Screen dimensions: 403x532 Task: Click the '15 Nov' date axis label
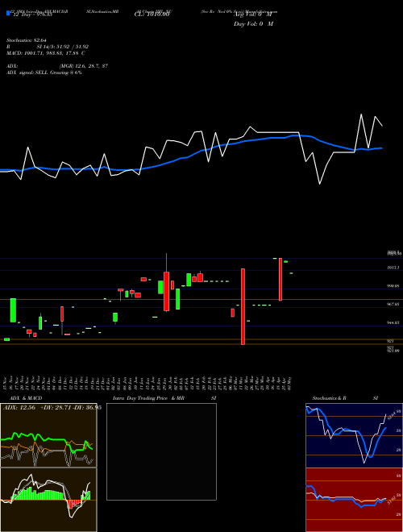[x=6, y=384]
